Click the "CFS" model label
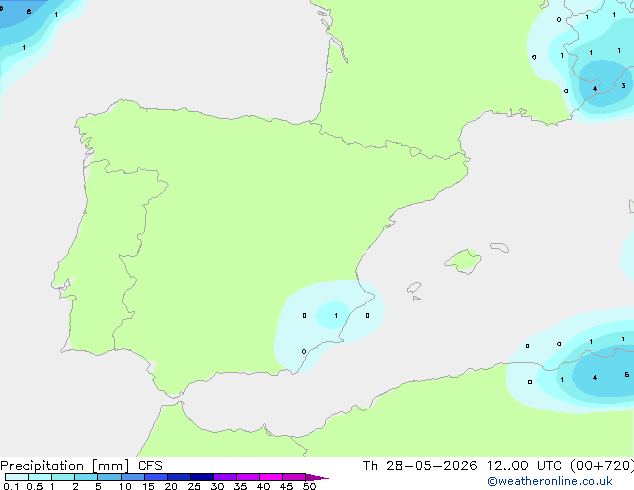This screenshot has width=634, height=490. pyautogui.click(x=150, y=466)
